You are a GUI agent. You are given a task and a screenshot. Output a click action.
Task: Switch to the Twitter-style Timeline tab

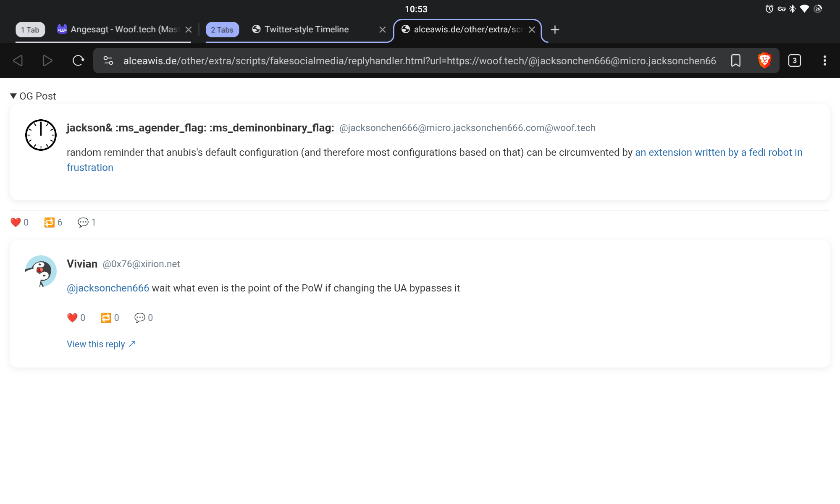(307, 29)
